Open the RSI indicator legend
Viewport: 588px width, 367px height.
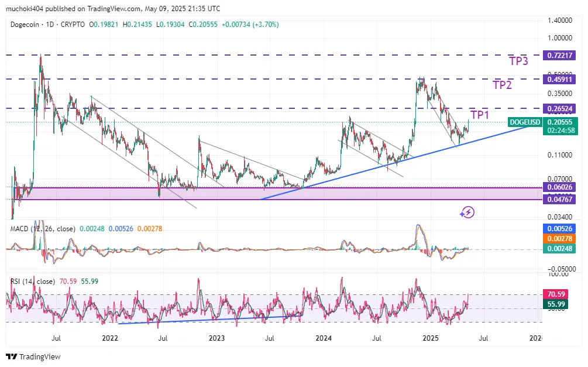(33, 281)
